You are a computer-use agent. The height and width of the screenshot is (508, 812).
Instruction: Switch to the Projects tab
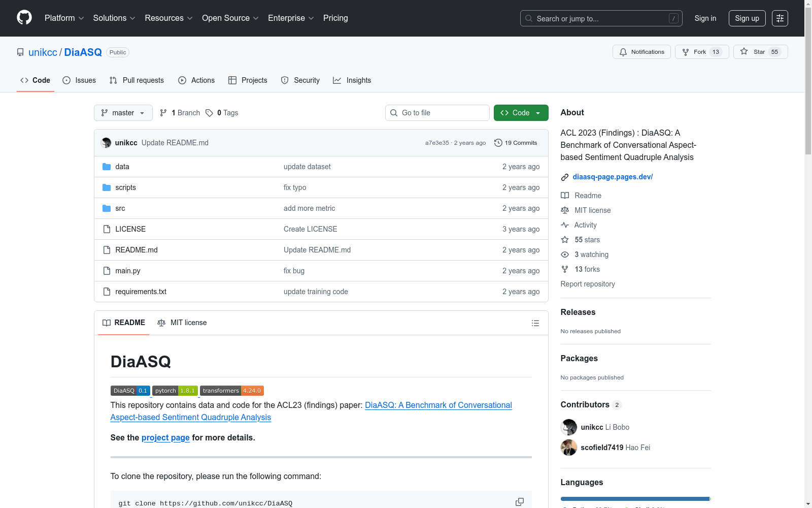click(x=248, y=80)
